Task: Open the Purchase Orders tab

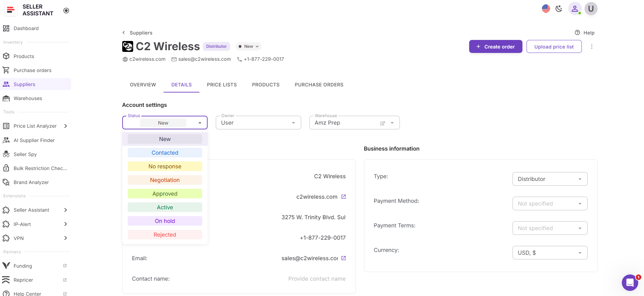Action: click(319, 85)
